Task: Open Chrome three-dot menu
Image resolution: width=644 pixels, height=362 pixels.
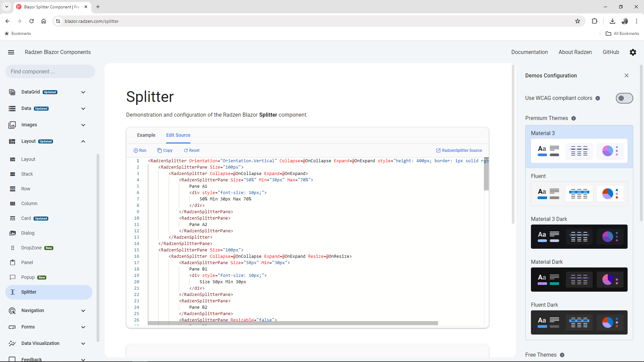Action: (637, 21)
